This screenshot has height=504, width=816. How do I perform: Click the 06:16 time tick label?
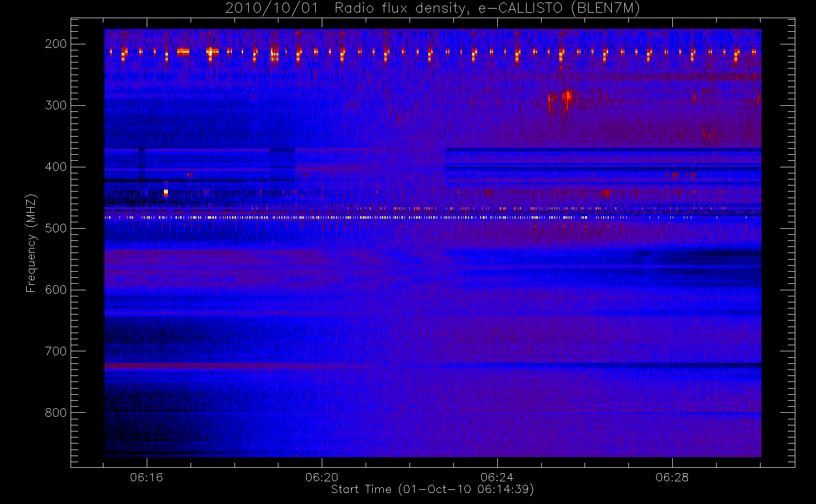coord(147,477)
